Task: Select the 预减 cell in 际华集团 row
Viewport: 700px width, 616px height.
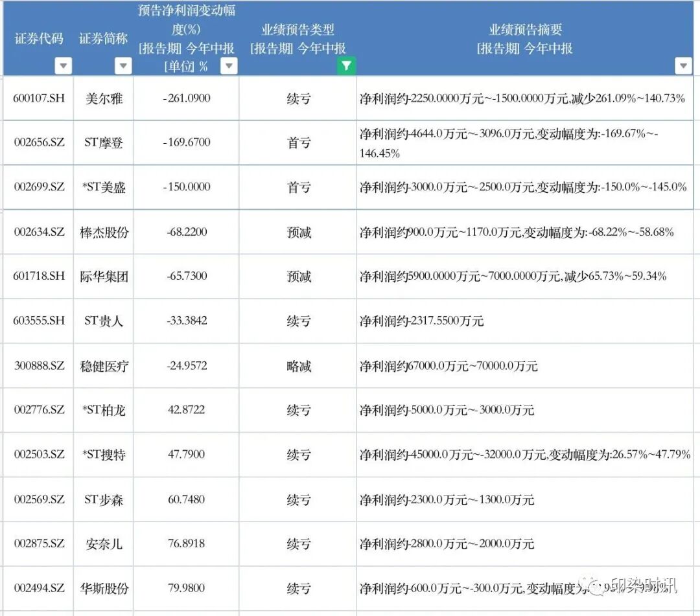Action: 297,276
